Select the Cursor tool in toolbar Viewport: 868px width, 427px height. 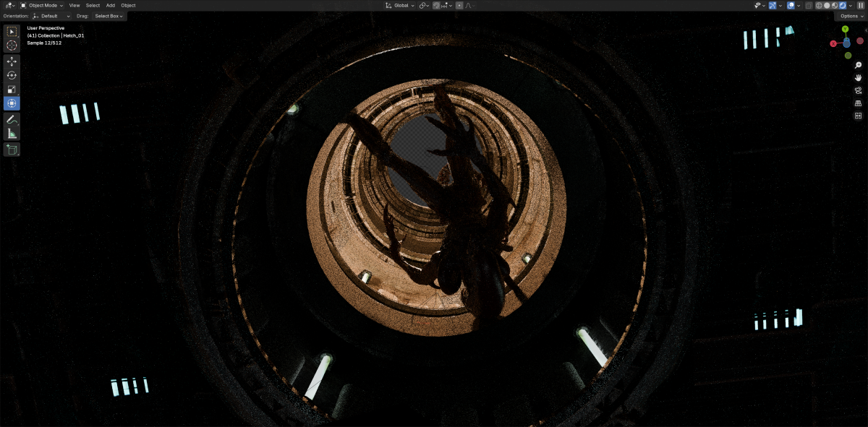click(12, 46)
